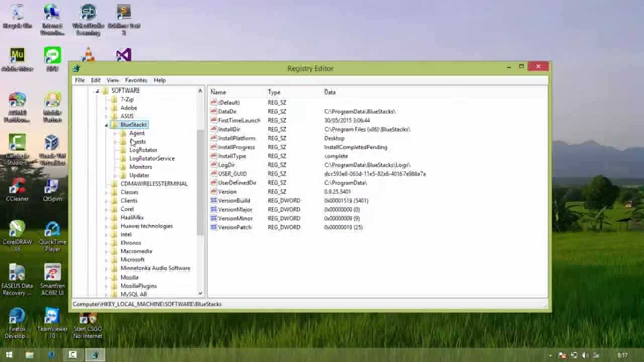Select the TeamViewer 10 desktop icon
This screenshot has height=362, width=644.
52,323
